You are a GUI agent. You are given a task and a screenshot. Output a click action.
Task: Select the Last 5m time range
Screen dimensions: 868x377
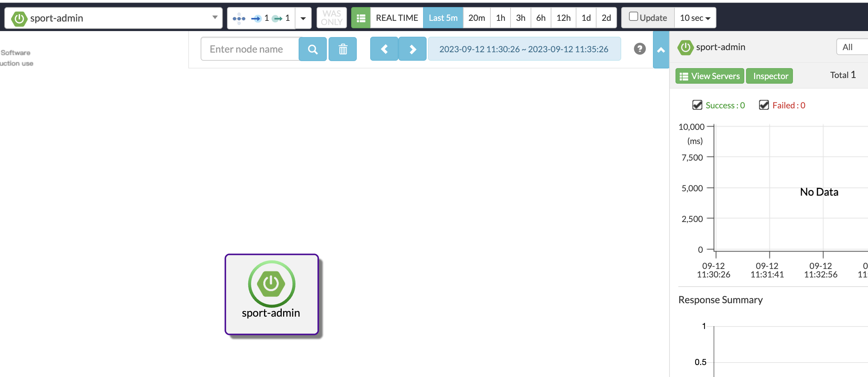(x=443, y=18)
